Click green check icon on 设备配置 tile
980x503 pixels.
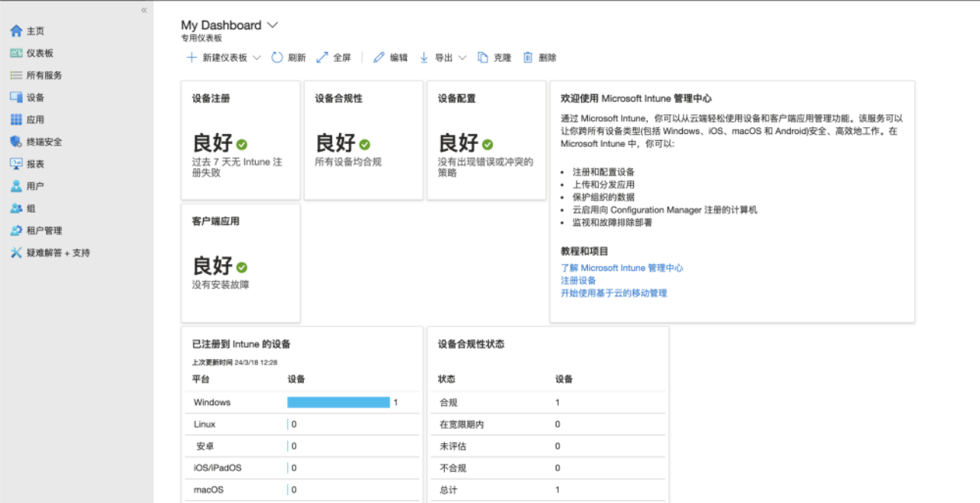tap(488, 144)
